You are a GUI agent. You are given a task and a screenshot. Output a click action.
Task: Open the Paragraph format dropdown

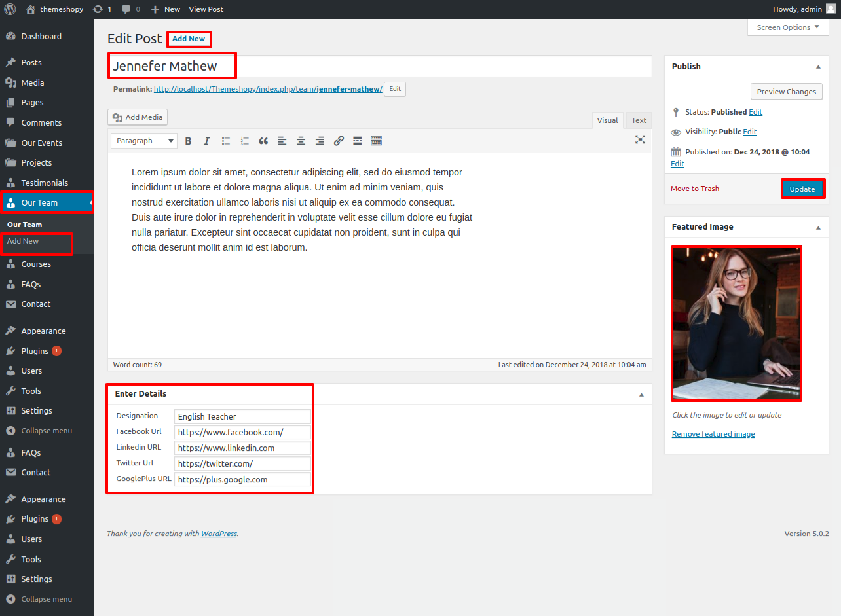tap(143, 141)
